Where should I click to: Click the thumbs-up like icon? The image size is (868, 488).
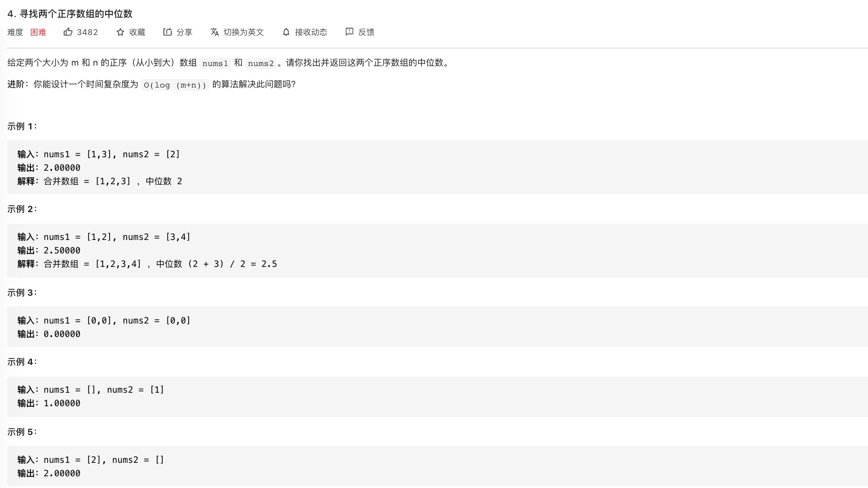coord(68,32)
